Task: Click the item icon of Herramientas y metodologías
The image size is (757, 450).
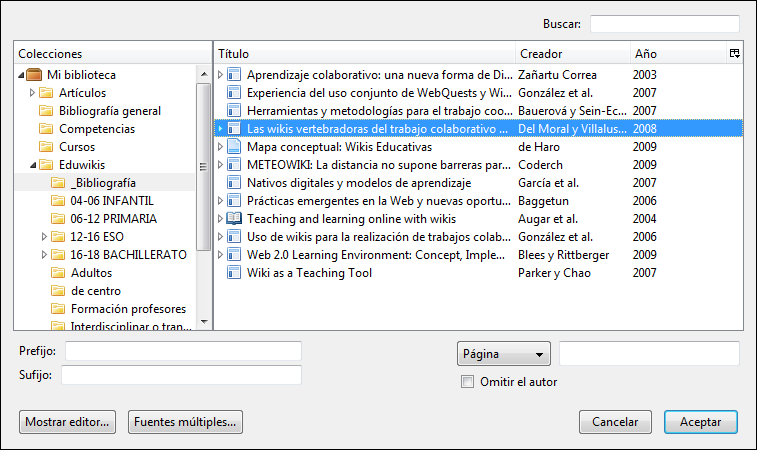Action: click(234, 111)
